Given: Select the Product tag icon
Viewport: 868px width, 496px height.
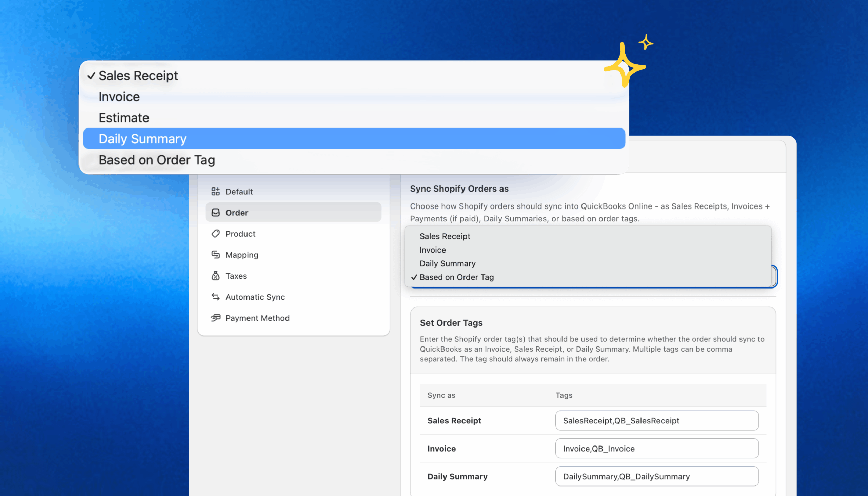Looking at the screenshot, I should click(x=216, y=234).
